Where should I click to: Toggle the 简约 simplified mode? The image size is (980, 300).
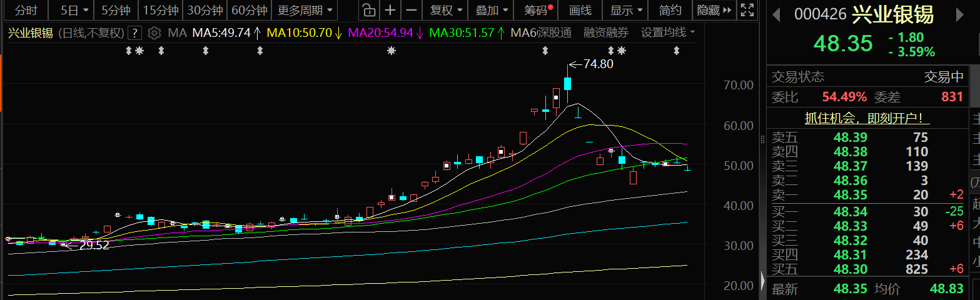click(x=670, y=10)
